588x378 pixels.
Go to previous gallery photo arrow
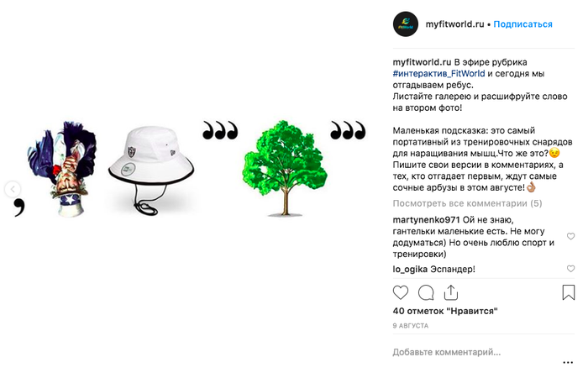click(13, 189)
